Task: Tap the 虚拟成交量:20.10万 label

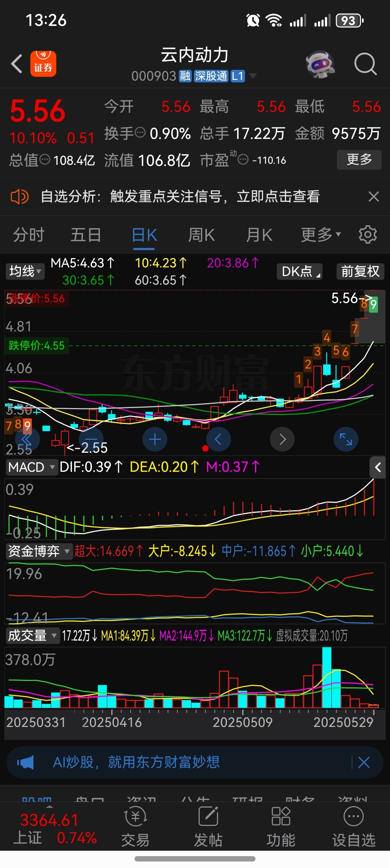Action: (312, 636)
